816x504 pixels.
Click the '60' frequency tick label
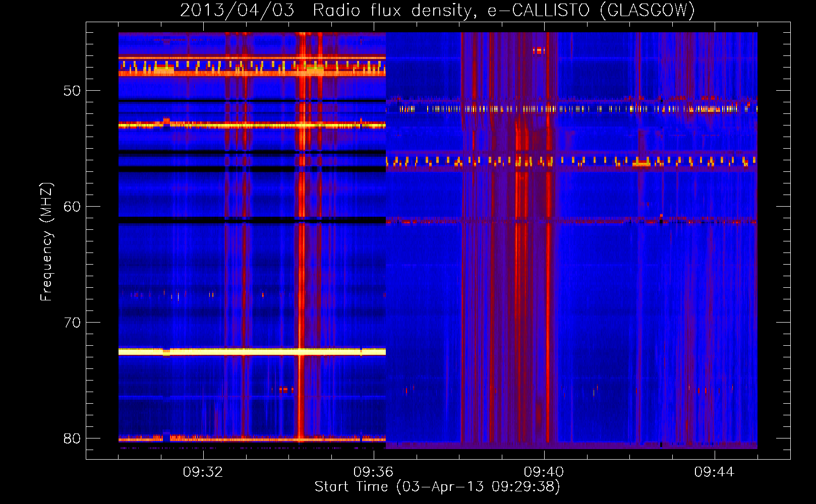click(72, 207)
